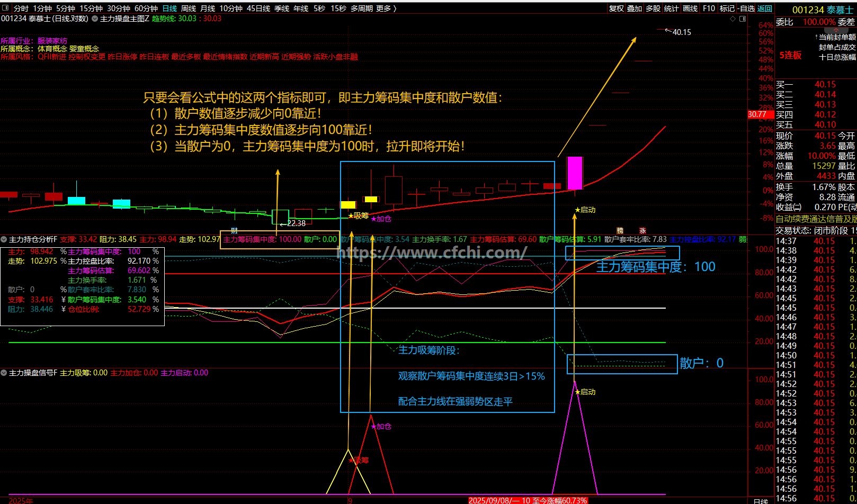Open the F10 company info
This screenshot has width=857, height=504.
point(709,8)
